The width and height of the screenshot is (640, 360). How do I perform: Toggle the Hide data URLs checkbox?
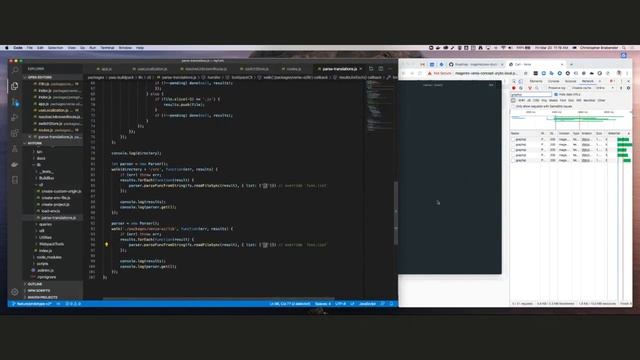[556, 94]
